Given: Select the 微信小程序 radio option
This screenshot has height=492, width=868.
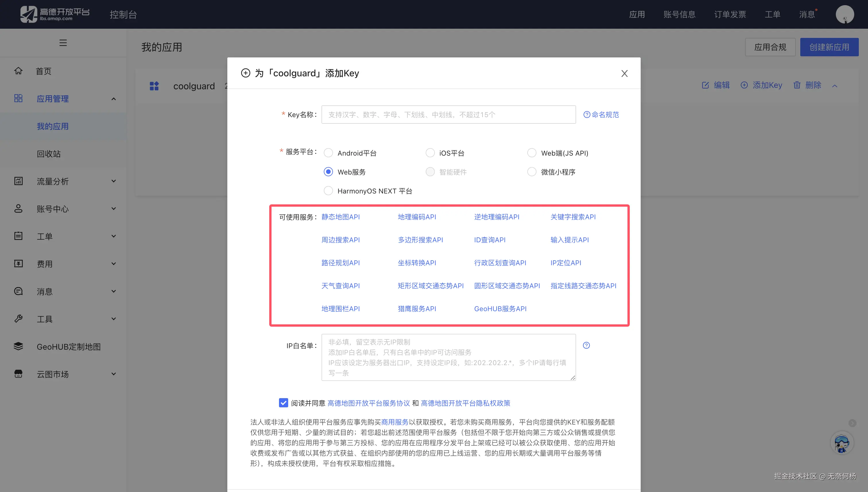Looking at the screenshot, I should (532, 172).
